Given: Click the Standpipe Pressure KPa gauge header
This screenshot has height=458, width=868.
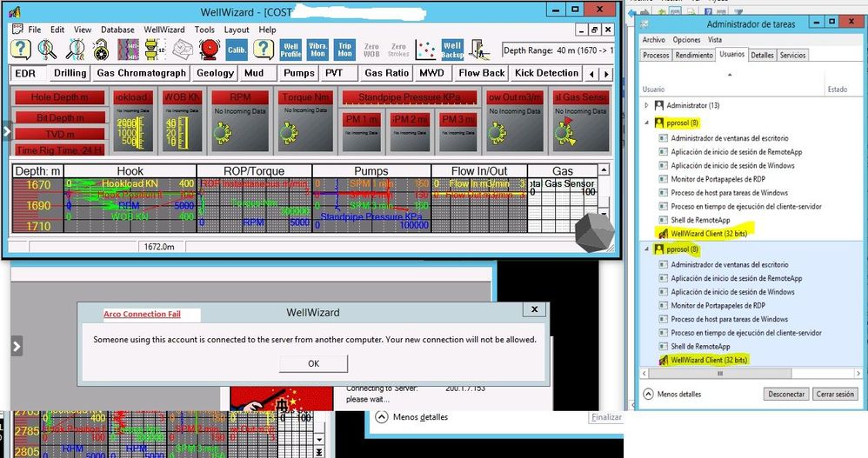Looking at the screenshot, I should [410, 97].
